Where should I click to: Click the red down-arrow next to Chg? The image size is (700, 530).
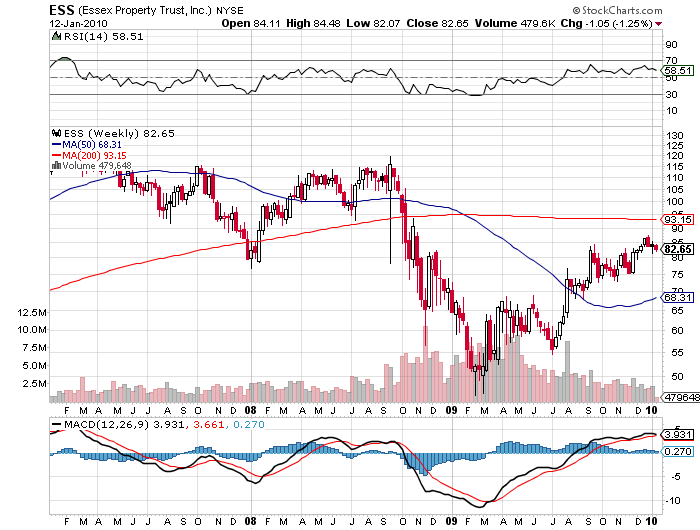tap(658, 24)
